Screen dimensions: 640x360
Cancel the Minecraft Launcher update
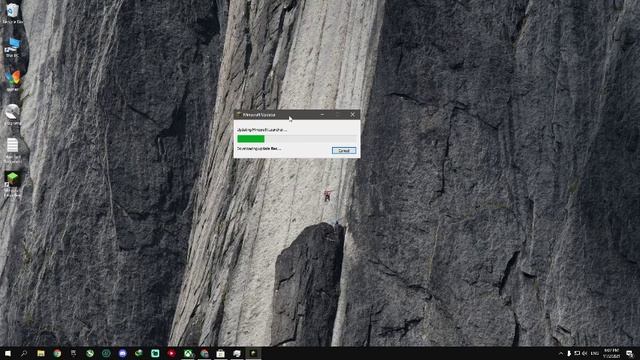coord(344,151)
